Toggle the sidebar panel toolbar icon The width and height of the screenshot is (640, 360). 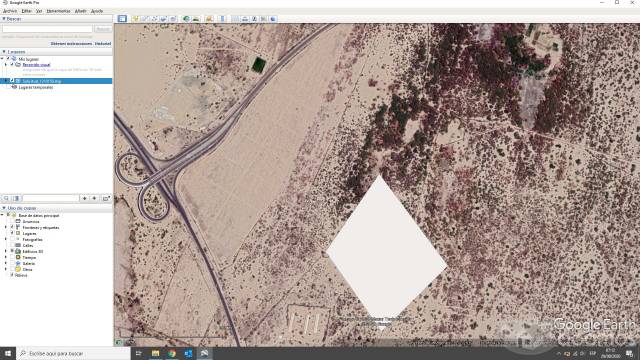(122, 19)
